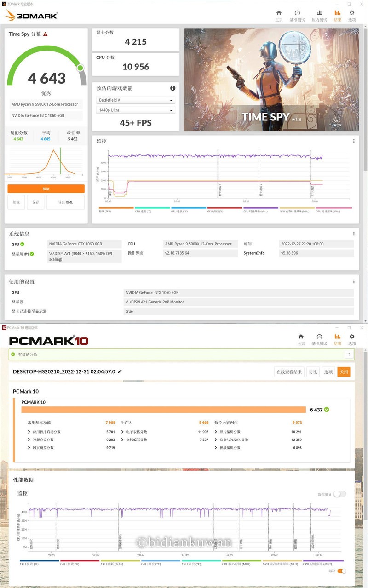Click green check next to 显示屏 #1
This screenshot has height=588, width=368.
(x=32, y=254)
